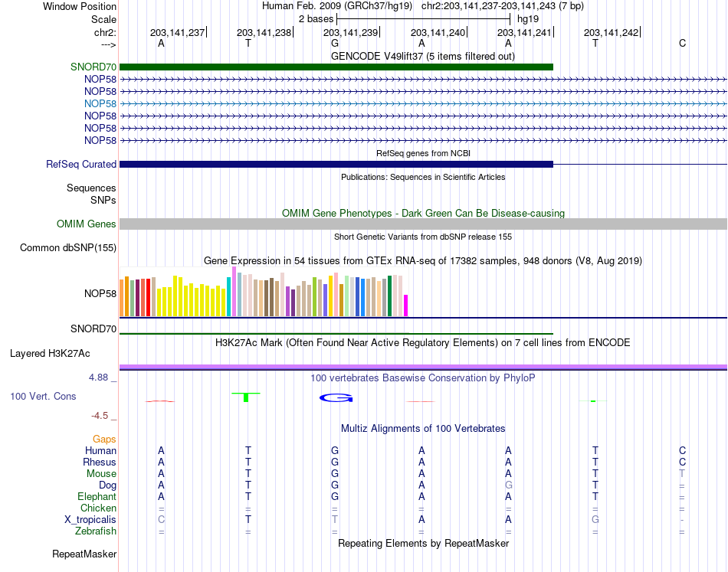This screenshot has height=572, width=728.
Task: Click the purple Layered H3K27Ac signal bar
Action: (x=423, y=368)
